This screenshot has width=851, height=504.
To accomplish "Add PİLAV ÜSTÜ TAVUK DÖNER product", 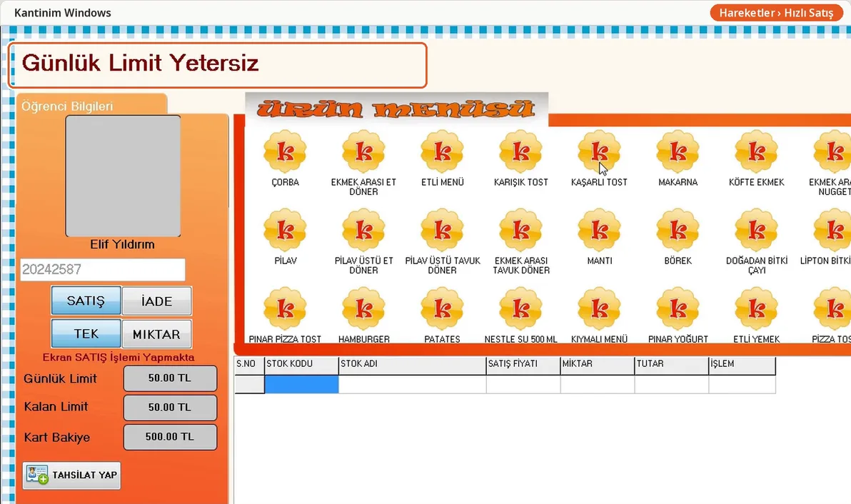I will (x=443, y=230).
